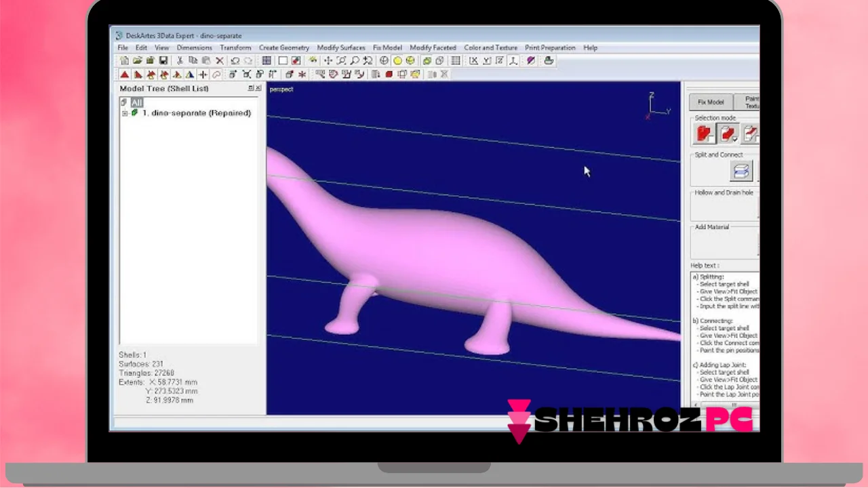868x488 pixels.
Task: Click the four-arrow Pan view icon
Action: click(328, 61)
